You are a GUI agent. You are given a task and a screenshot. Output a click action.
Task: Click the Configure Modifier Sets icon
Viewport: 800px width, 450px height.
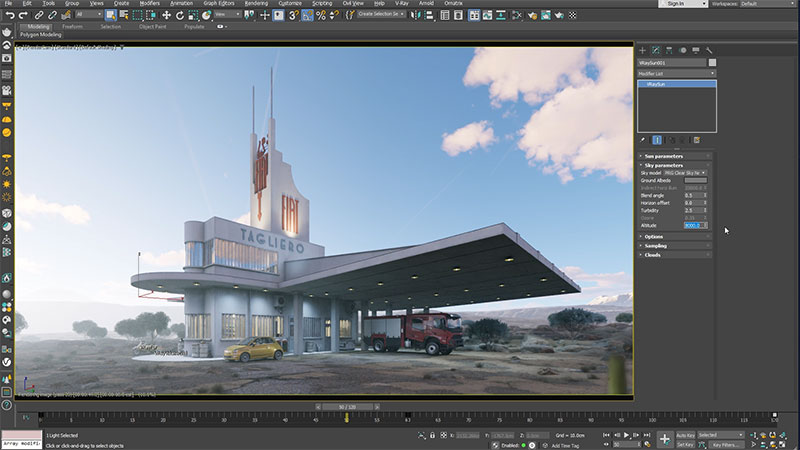[697, 140]
